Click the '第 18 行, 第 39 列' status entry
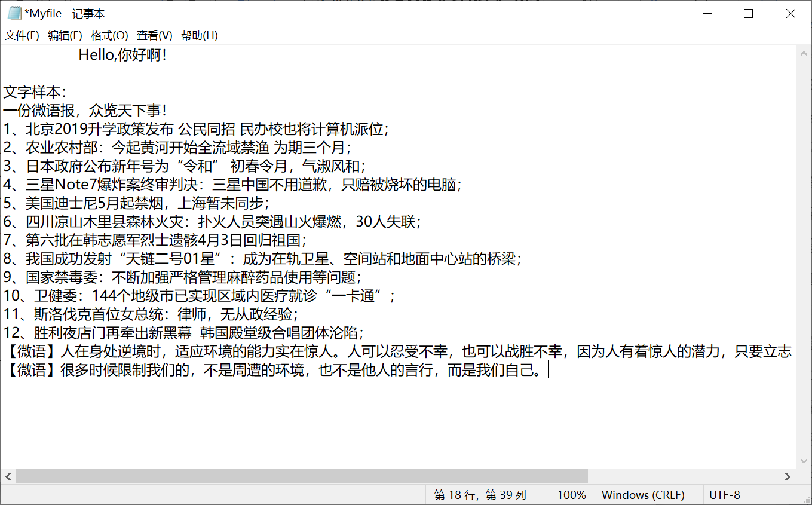The height and width of the screenshot is (505, 812). click(480, 495)
